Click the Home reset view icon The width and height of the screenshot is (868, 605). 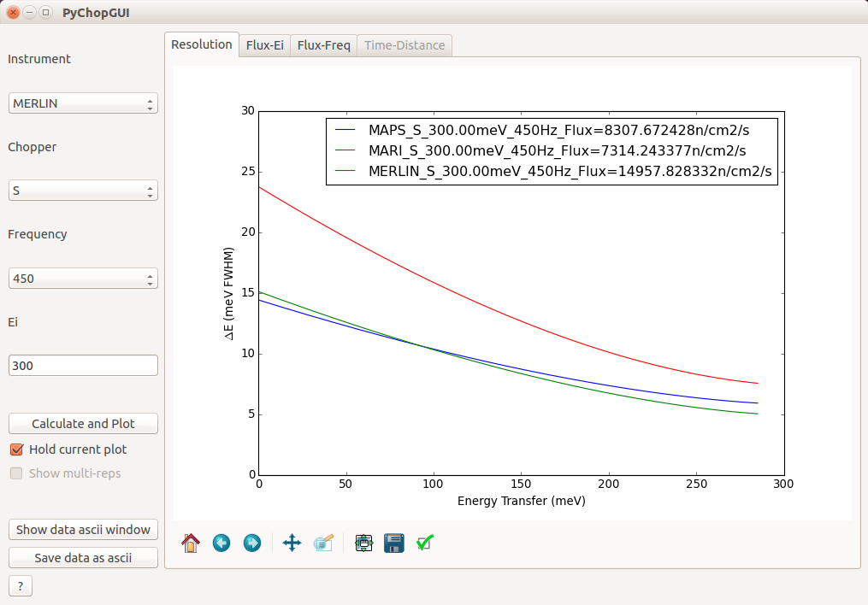tap(191, 543)
